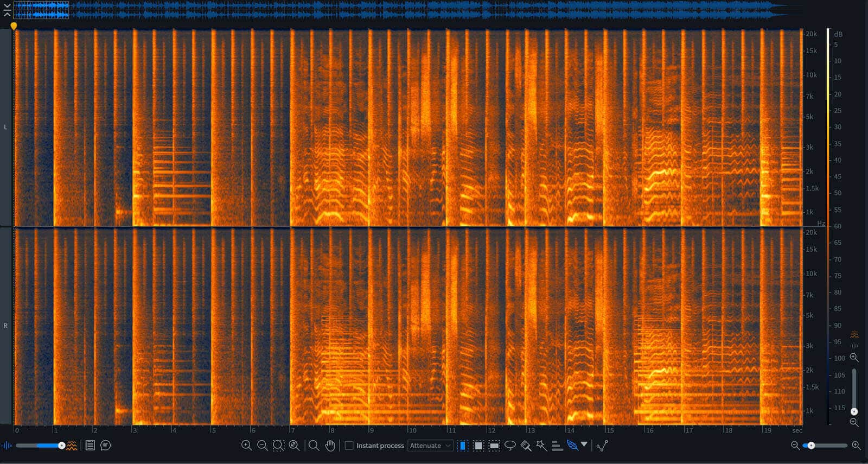Click the 'Hz' frequency ruler unit label
The height and width of the screenshot is (464, 868).
[821, 224]
